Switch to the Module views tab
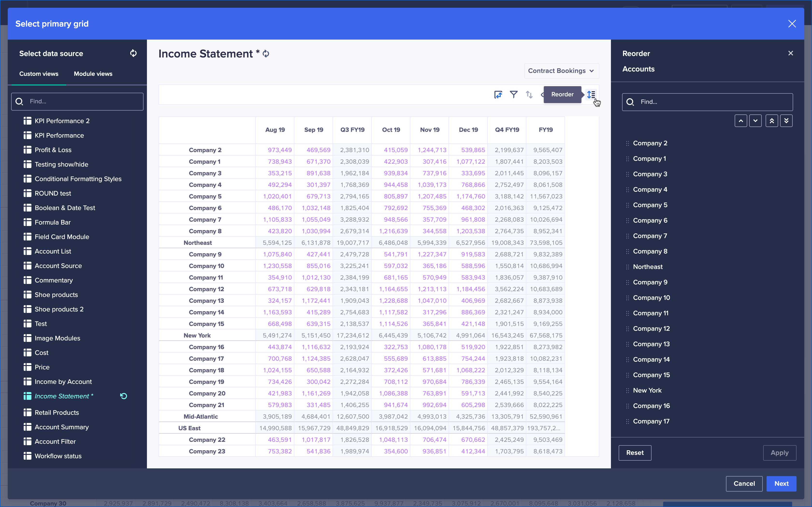The image size is (812, 507). (x=93, y=74)
